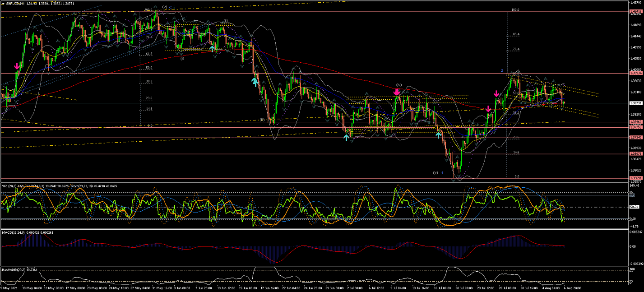Click the cyan up arrow near 7 Jun
The width and height of the screenshot is (644, 292).
(x=212, y=48)
